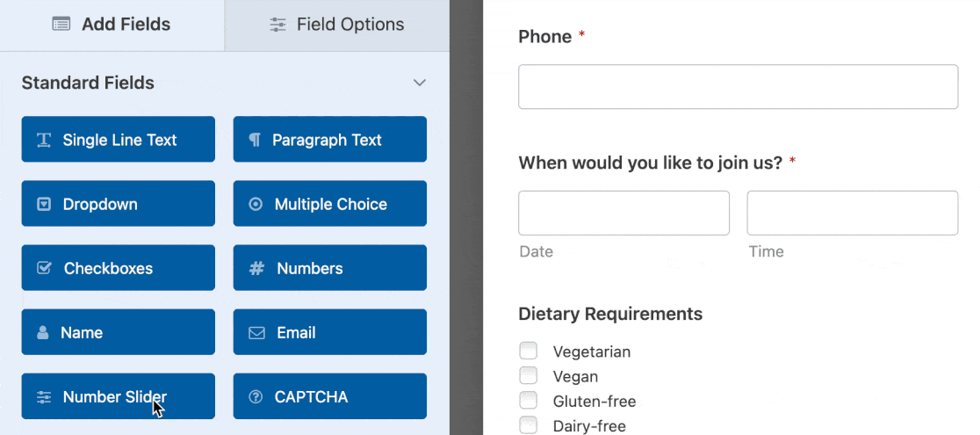Open the Date picker field

point(623,213)
